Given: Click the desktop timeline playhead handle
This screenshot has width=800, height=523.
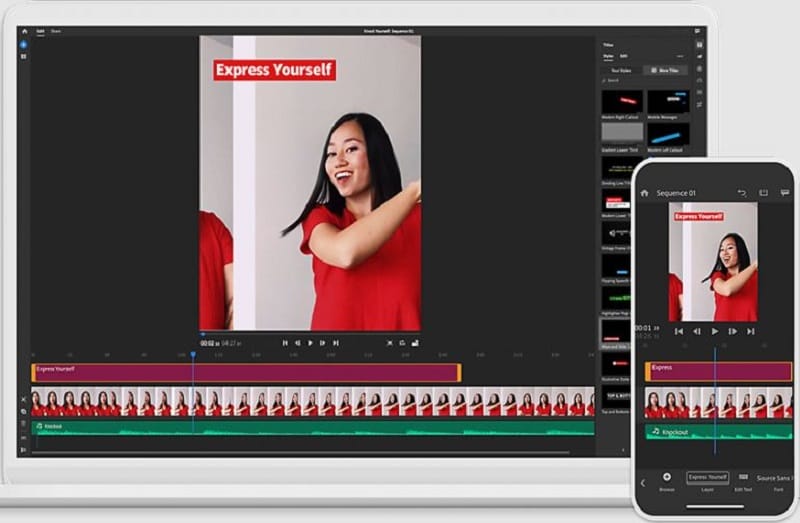Looking at the screenshot, I should [x=193, y=354].
